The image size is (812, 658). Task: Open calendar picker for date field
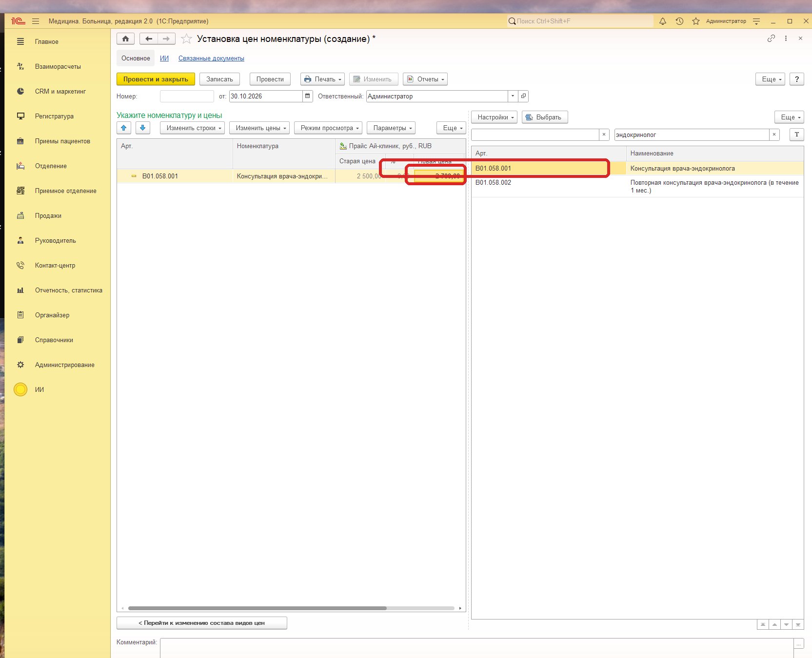point(308,96)
